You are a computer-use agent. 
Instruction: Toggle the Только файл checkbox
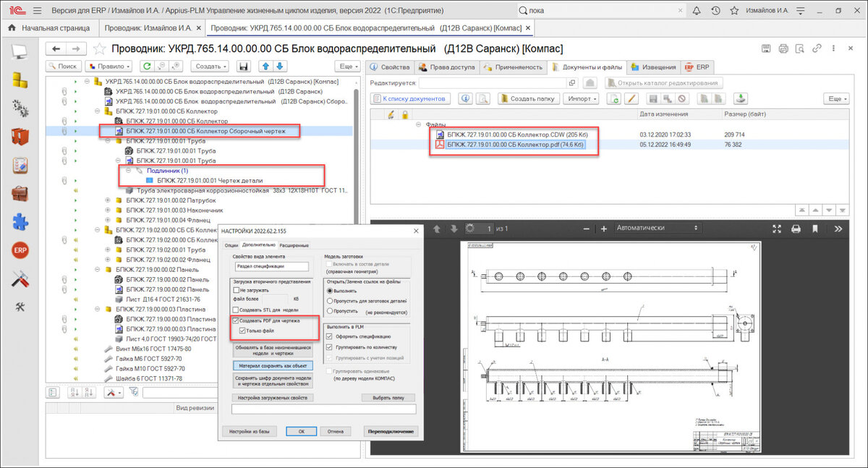pyautogui.click(x=242, y=330)
